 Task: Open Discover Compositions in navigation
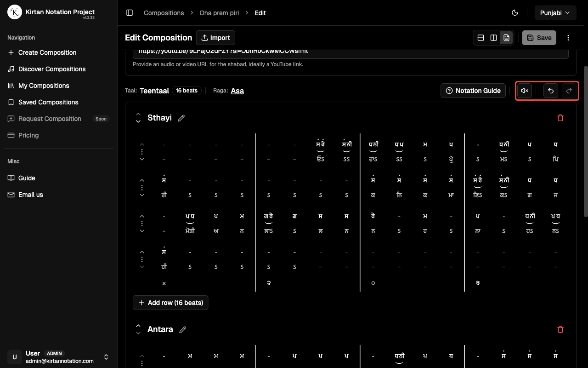pos(52,69)
